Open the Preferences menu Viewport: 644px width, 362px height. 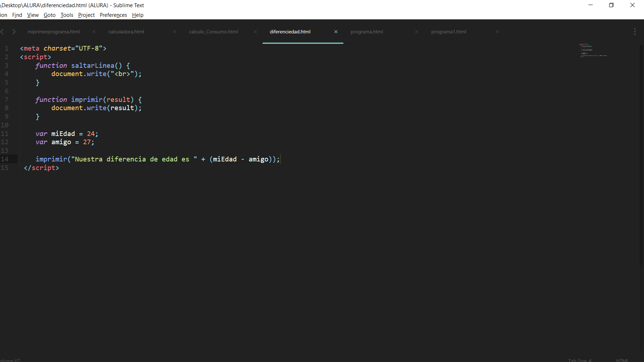113,15
